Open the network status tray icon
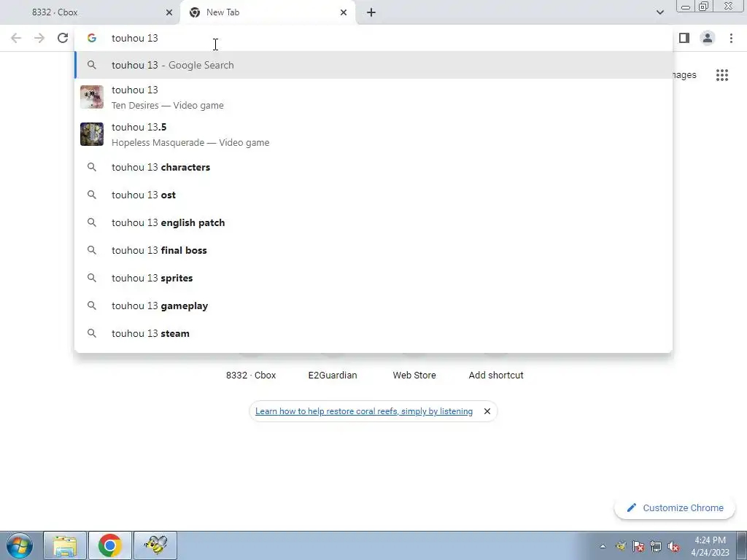This screenshot has width=747, height=560. click(x=656, y=546)
